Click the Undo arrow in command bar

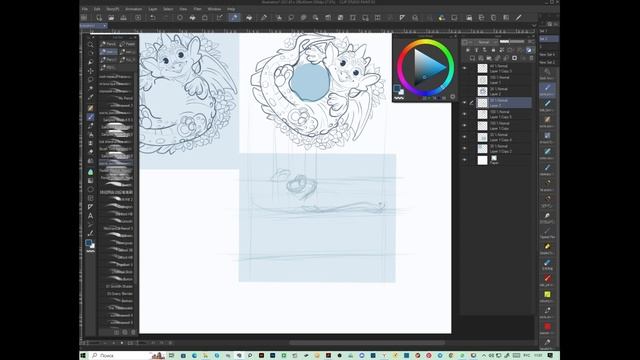[153, 18]
